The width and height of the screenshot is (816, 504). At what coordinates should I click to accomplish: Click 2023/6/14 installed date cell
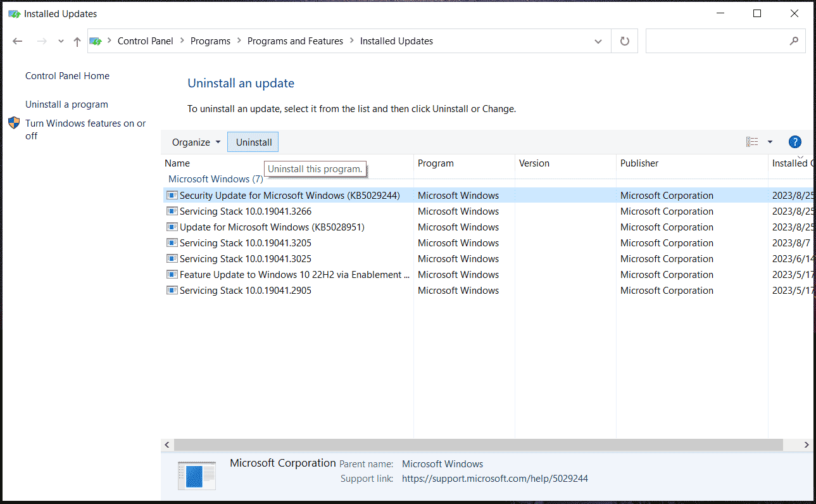coord(793,259)
